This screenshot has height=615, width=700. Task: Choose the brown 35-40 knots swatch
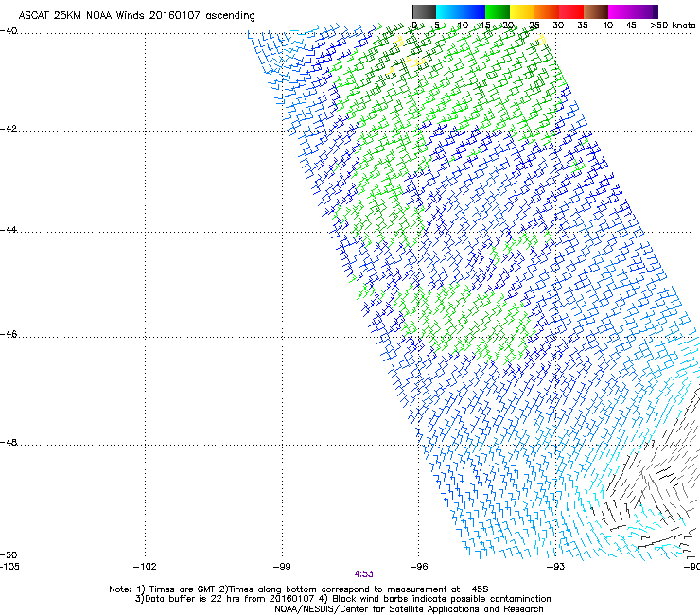[596, 11]
